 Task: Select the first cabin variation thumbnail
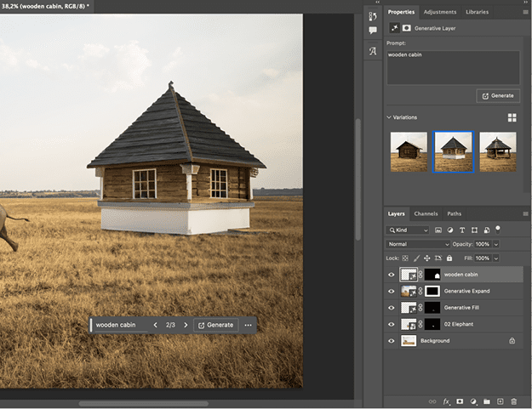click(x=409, y=152)
